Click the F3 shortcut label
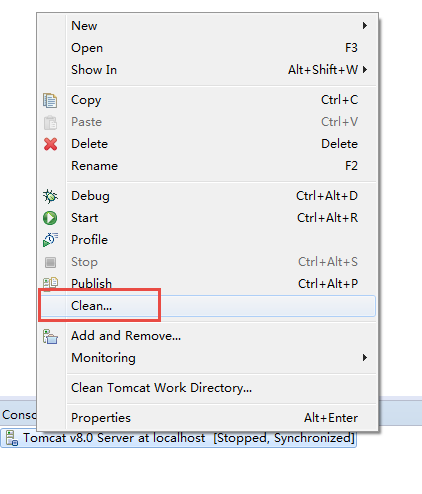 [351, 48]
